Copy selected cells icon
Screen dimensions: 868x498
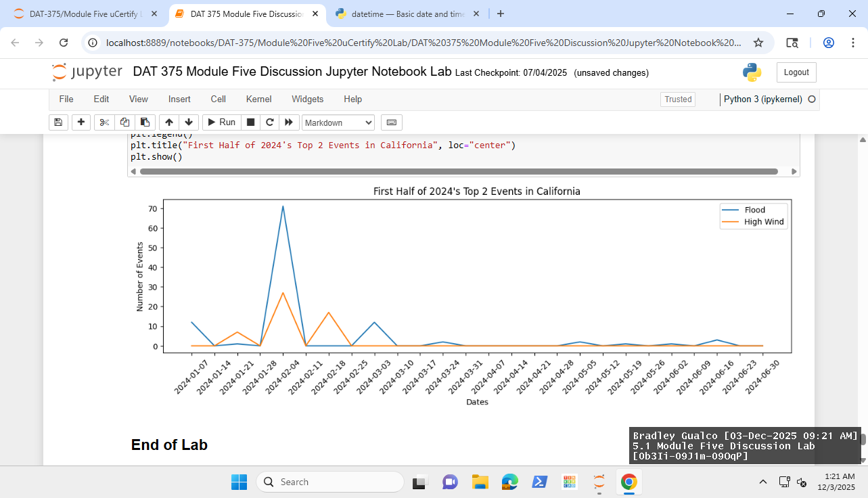pos(124,122)
